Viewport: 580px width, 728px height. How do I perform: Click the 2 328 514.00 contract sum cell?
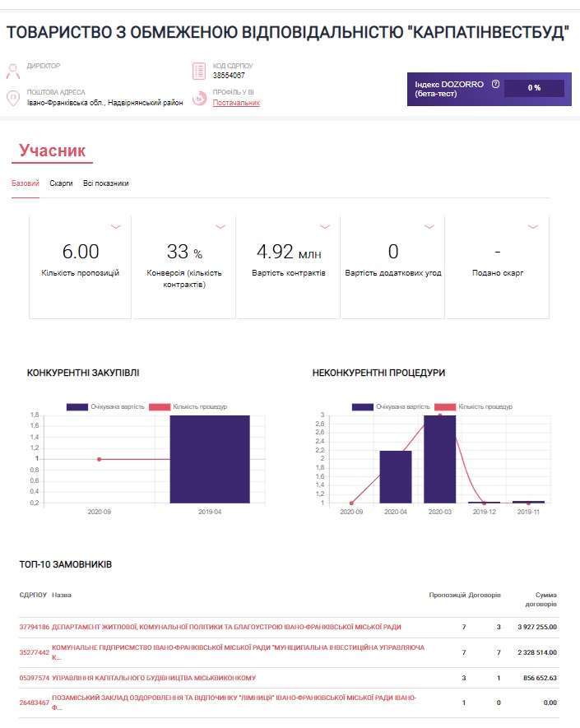pos(537,652)
